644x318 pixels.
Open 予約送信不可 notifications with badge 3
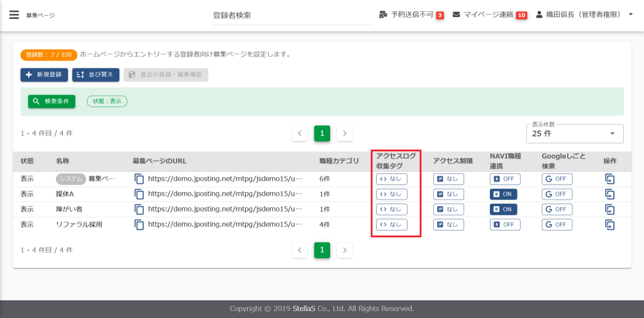pyautogui.click(x=412, y=14)
